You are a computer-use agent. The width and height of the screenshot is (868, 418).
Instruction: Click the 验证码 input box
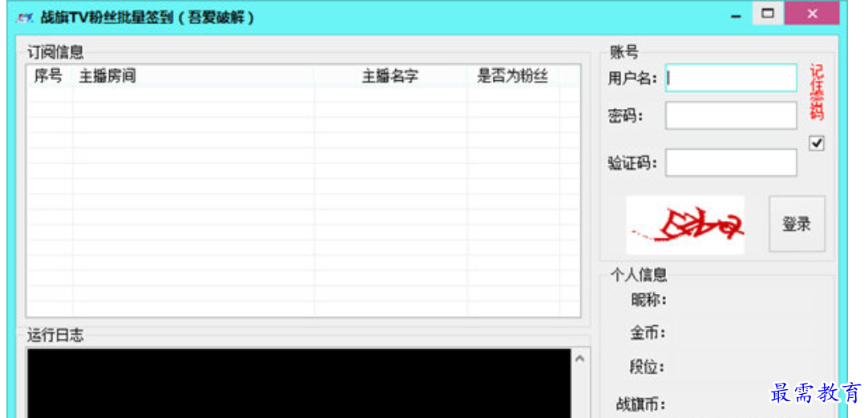click(x=731, y=163)
